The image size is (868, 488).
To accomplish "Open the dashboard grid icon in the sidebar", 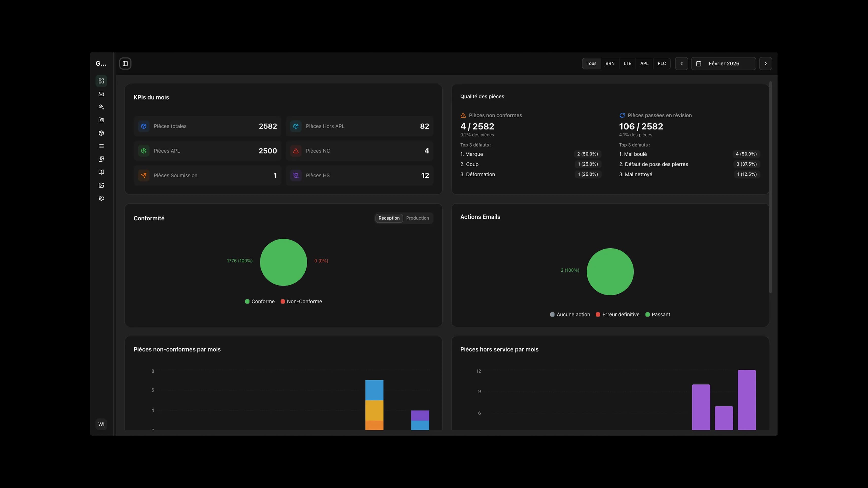I will point(101,81).
